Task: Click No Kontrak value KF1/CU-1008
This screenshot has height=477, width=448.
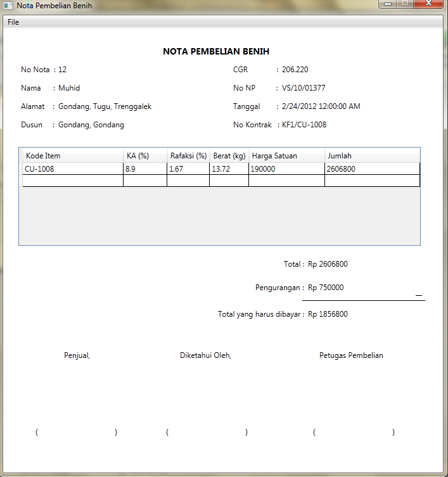Action: (304, 125)
